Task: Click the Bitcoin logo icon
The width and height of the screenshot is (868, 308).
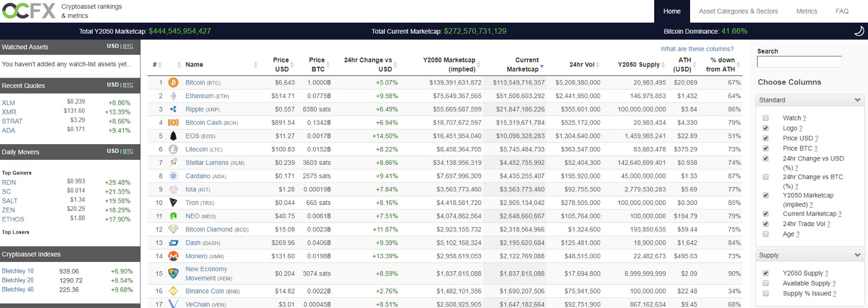Action: [x=174, y=82]
